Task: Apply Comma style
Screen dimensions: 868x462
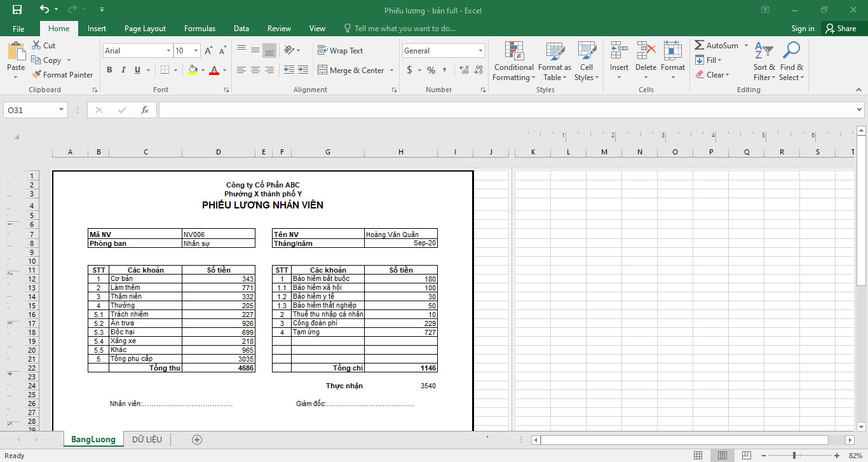Action: click(444, 70)
